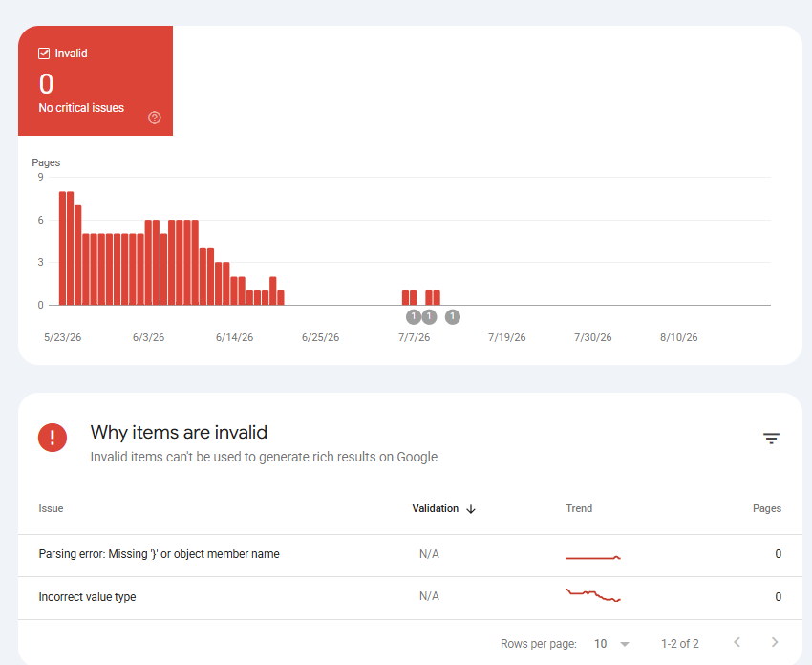Go to previous page arrow

point(737,642)
